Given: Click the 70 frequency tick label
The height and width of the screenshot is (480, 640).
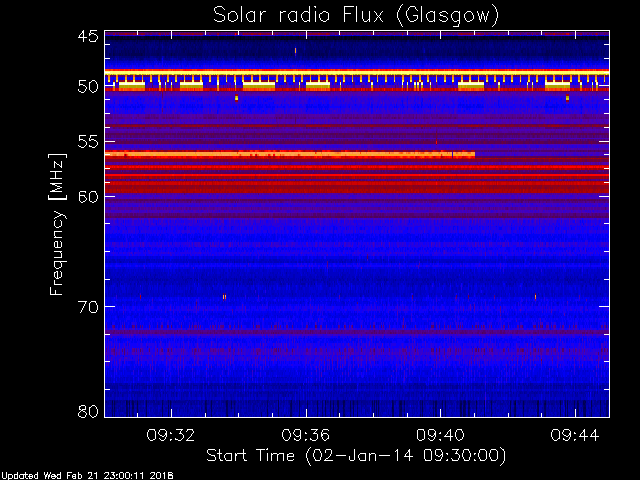Looking at the screenshot, I should coord(88,307).
